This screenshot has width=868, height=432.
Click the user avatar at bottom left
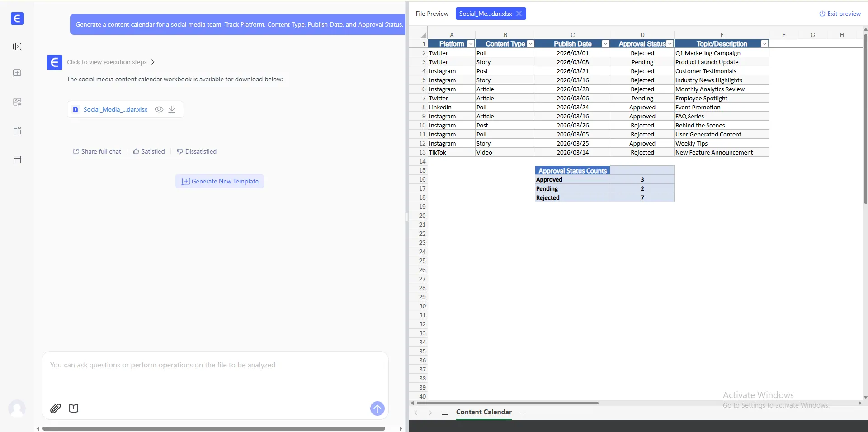click(17, 409)
